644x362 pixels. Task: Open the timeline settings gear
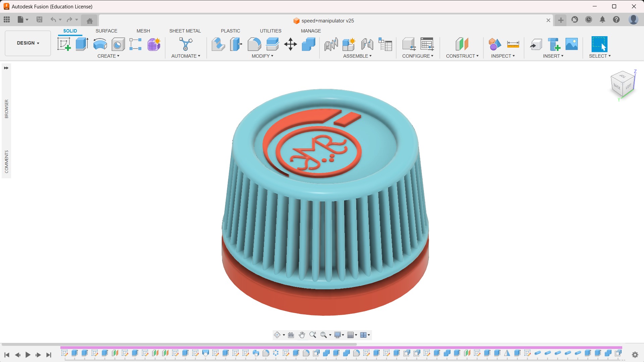[635, 355]
